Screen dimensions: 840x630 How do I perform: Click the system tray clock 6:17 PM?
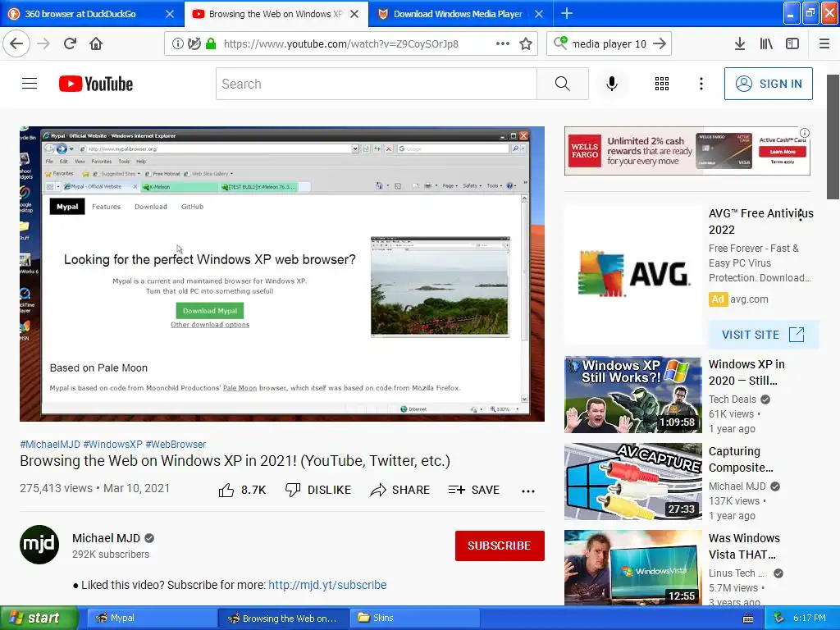[x=810, y=618]
